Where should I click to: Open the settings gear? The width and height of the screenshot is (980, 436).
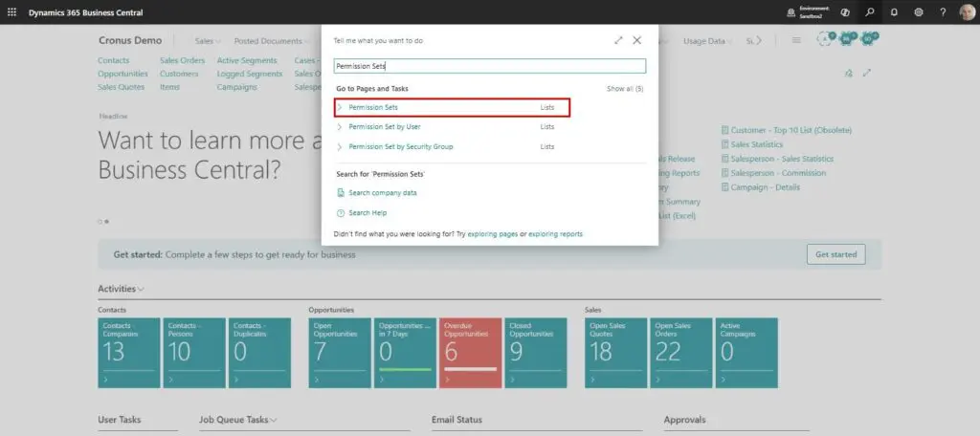coord(918,12)
